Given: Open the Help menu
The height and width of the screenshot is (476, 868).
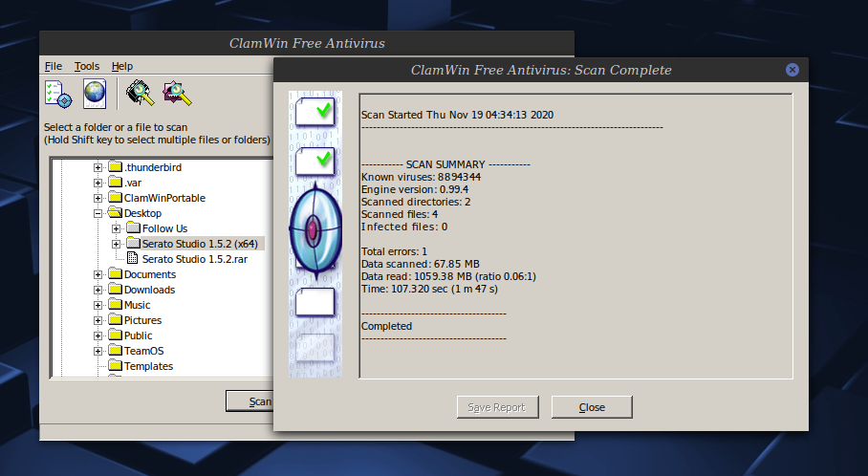Looking at the screenshot, I should point(121,66).
